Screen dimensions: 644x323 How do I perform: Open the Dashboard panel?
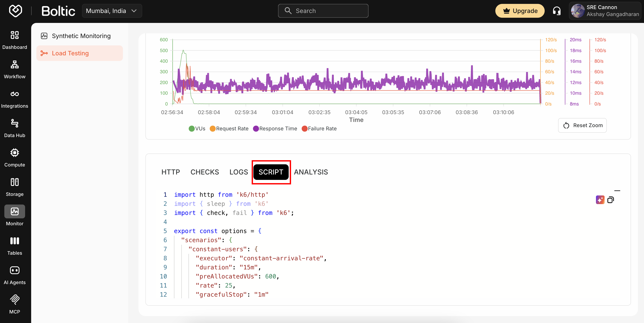tap(14, 40)
